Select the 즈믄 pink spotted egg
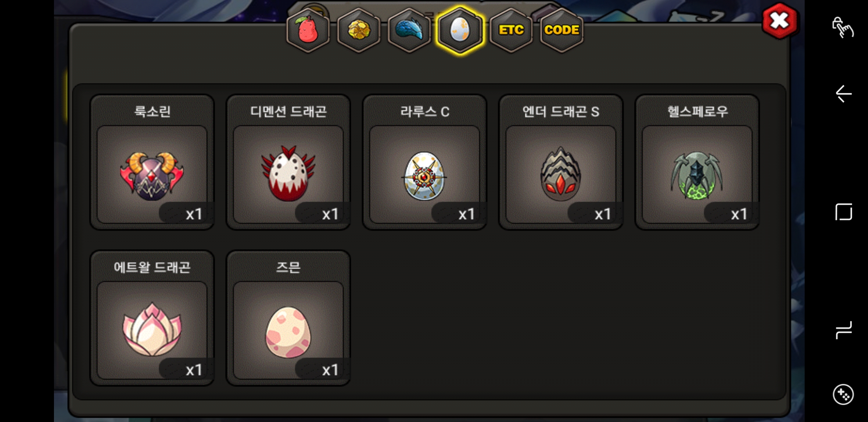The height and width of the screenshot is (422, 868). point(288,330)
